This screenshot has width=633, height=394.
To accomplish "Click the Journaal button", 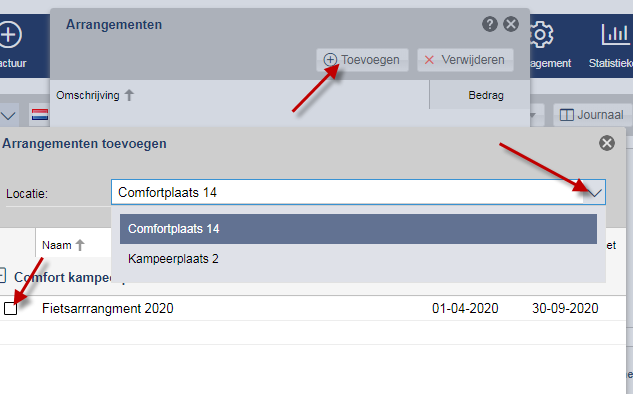I will coord(592,115).
